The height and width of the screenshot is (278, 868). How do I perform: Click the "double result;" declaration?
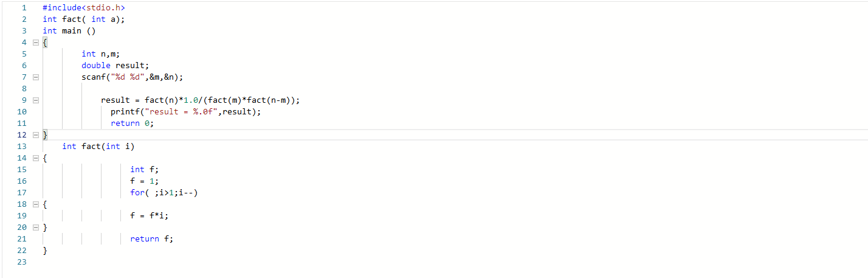(x=115, y=66)
